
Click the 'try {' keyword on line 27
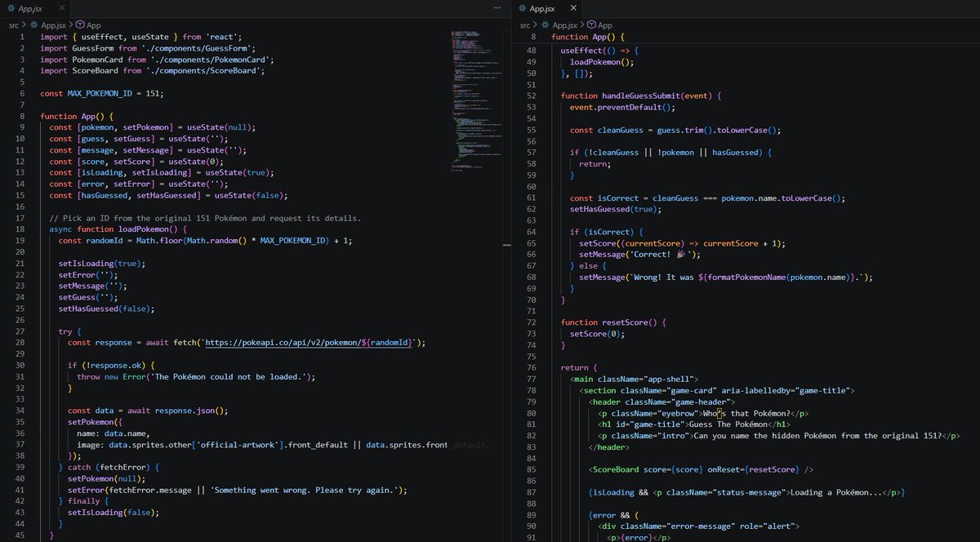point(69,331)
